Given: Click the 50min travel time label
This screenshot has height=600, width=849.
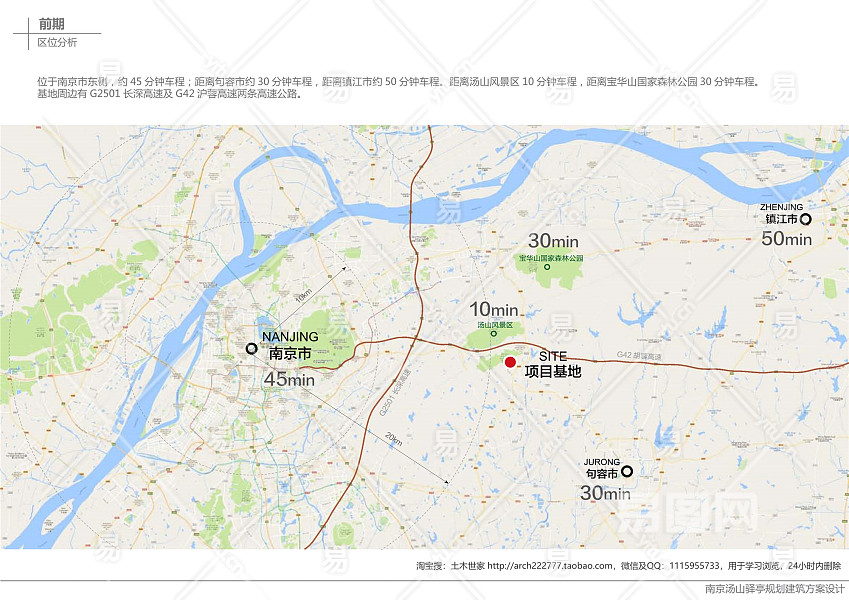Looking at the screenshot, I should pyautogui.click(x=786, y=238).
